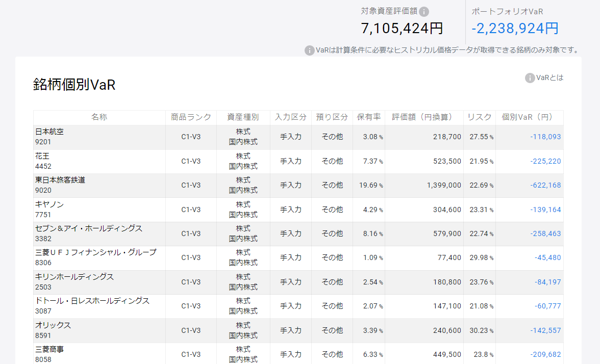Viewport: 600px width, 364px height.
Task: Click individual VaR value -225,220
Action: pyautogui.click(x=545, y=161)
